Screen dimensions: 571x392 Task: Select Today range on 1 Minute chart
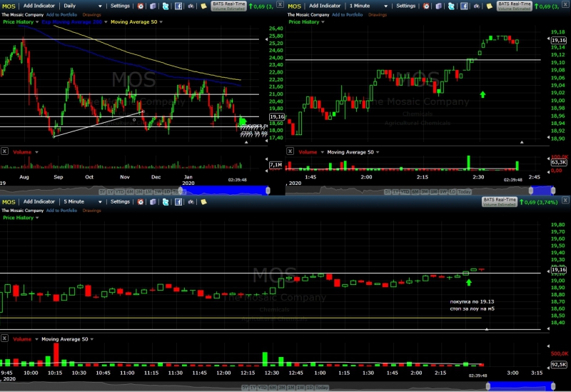(x=465, y=191)
